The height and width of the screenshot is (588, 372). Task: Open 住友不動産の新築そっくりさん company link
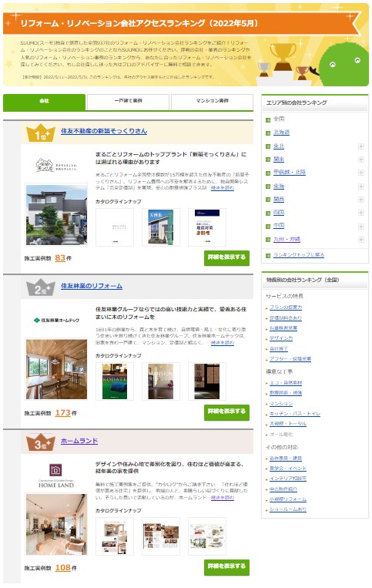[x=104, y=131]
